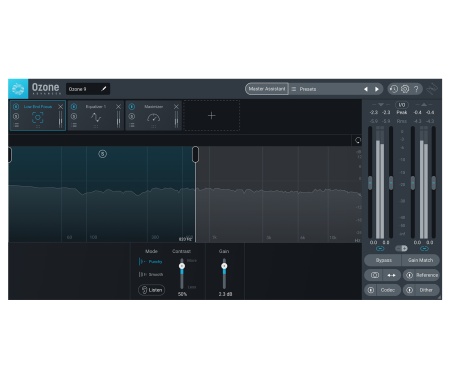Click the Equalizer 1 module gain faders
The image size is (450, 380).
118,119
